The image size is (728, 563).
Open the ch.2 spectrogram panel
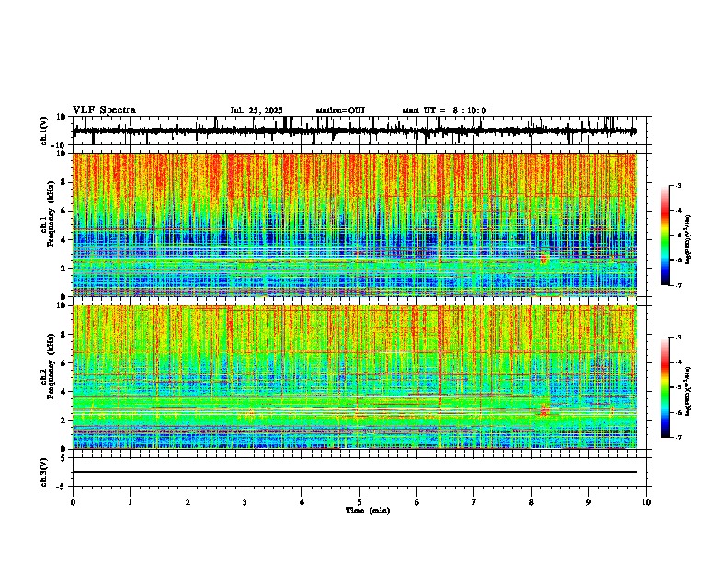pos(355,377)
